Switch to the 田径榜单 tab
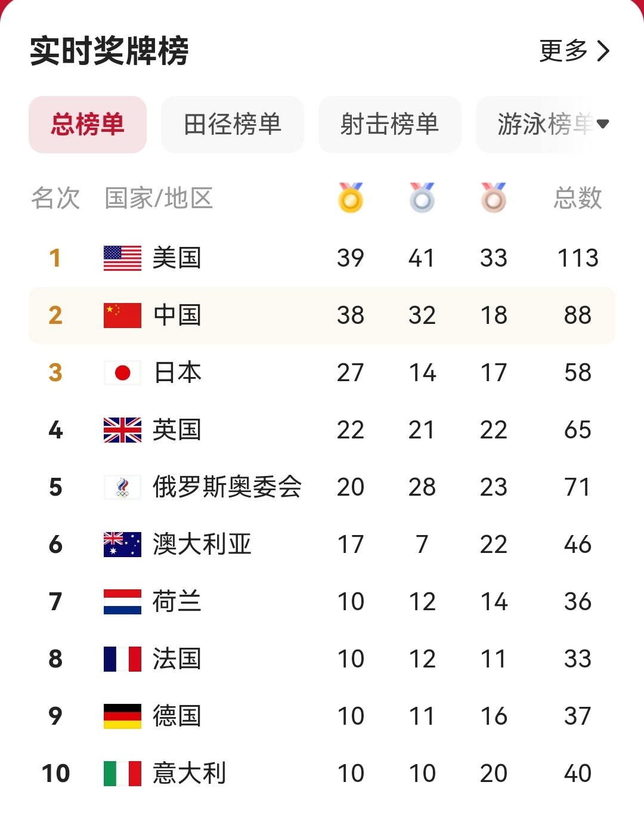The width and height of the screenshot is (644, 816). (x=233, y=125)
